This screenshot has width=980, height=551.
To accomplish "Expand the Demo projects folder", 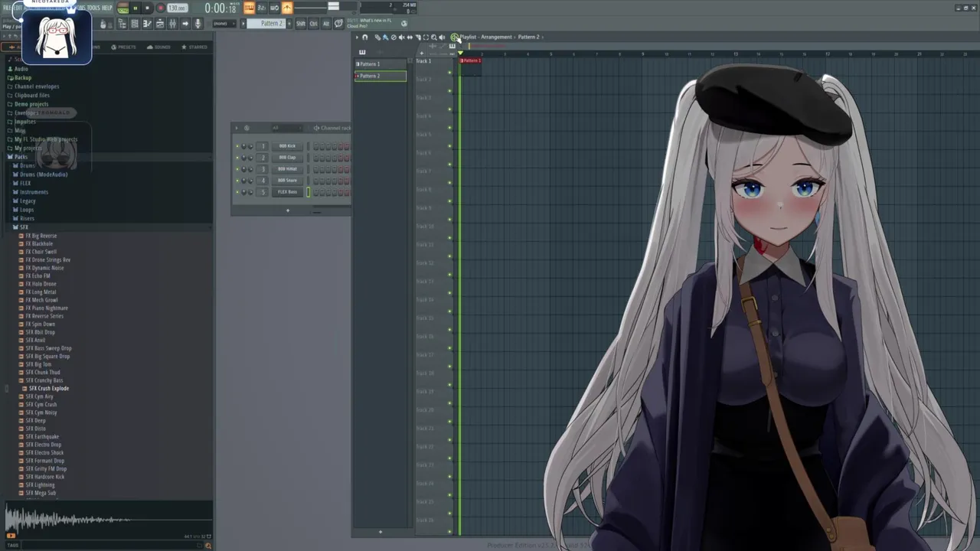I will pos(31,104).
